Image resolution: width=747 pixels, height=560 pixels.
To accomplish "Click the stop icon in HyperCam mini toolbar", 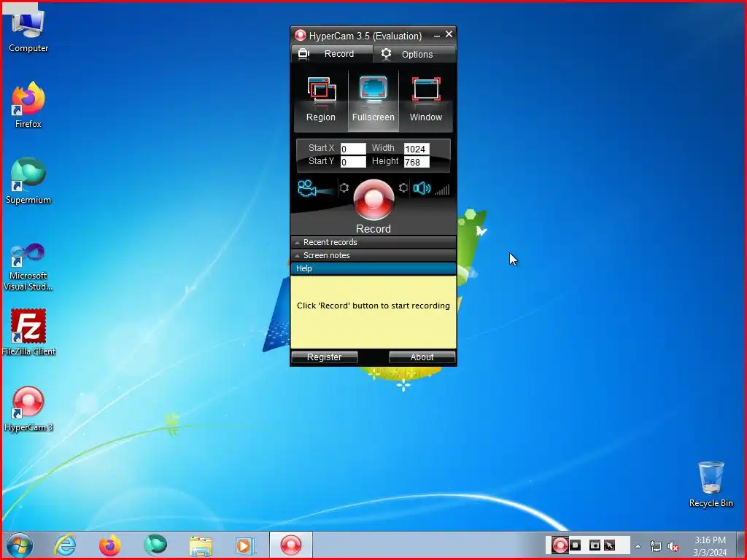I will tap(576, 545).
